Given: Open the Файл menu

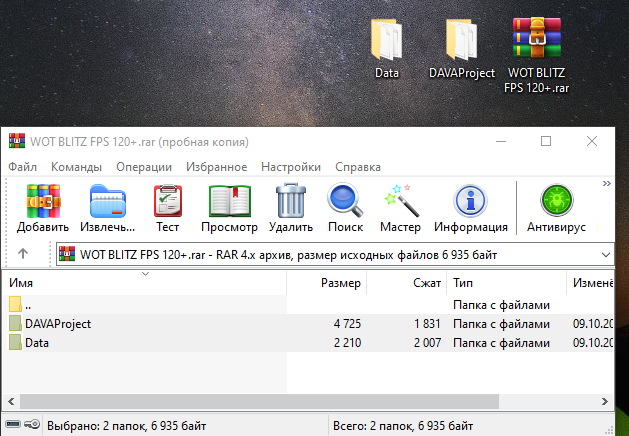Looking at the screenshot, I should coord(22,167).
